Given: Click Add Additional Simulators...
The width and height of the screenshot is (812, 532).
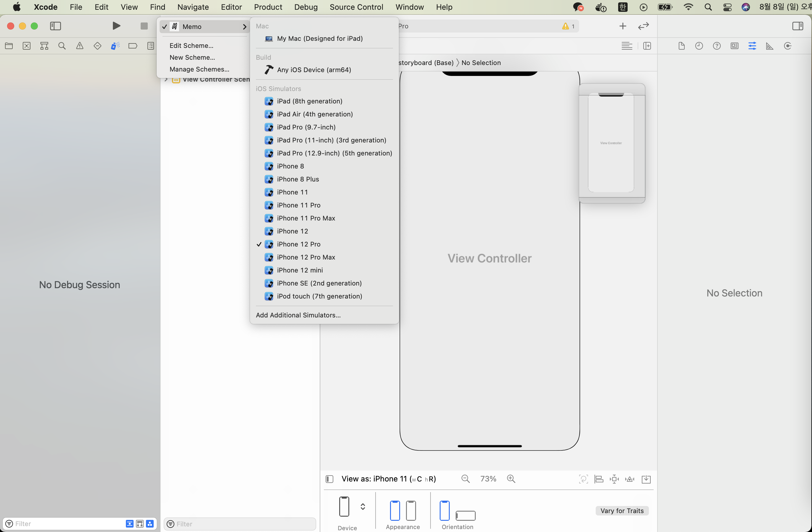Looking at the screenshot, I should [298, 315].
